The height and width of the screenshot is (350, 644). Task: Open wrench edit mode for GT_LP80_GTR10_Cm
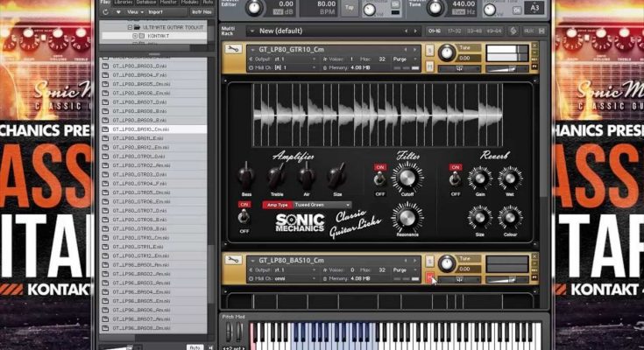(x=234, y=49)
